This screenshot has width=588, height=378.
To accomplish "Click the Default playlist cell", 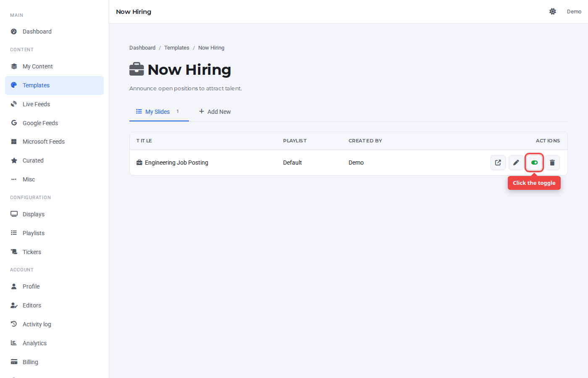I will [292, 163].
